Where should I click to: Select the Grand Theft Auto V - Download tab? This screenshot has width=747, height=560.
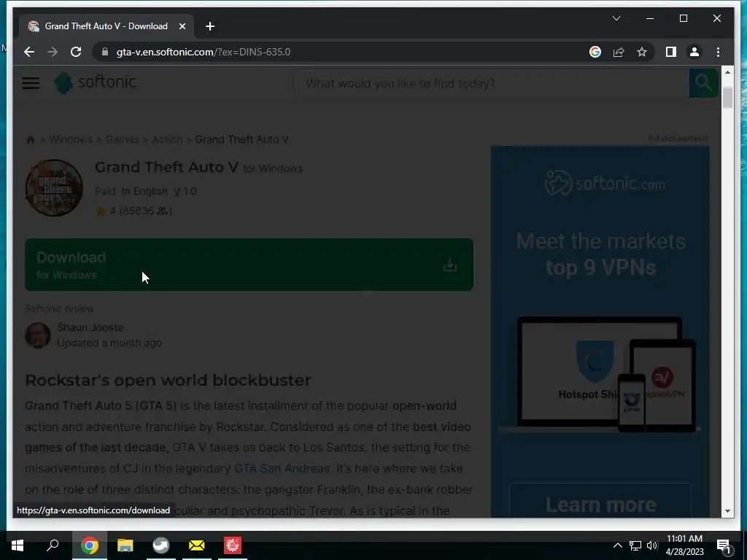pos(106,26)
